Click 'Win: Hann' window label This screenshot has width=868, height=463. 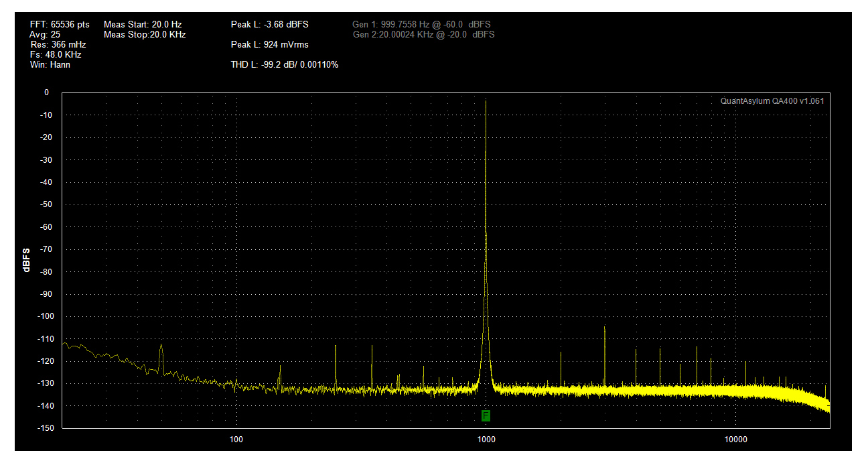click(50, 65)
